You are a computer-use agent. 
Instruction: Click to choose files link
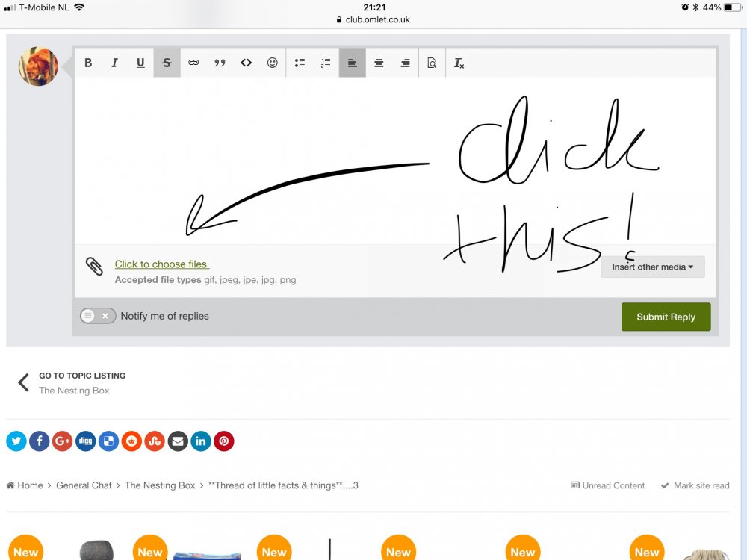click(x=161, y=264)
